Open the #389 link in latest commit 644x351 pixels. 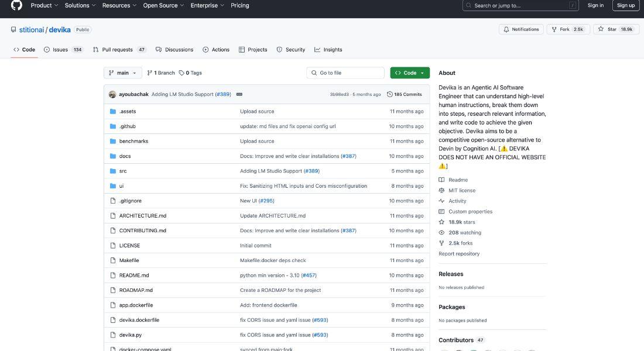(223, 94)
